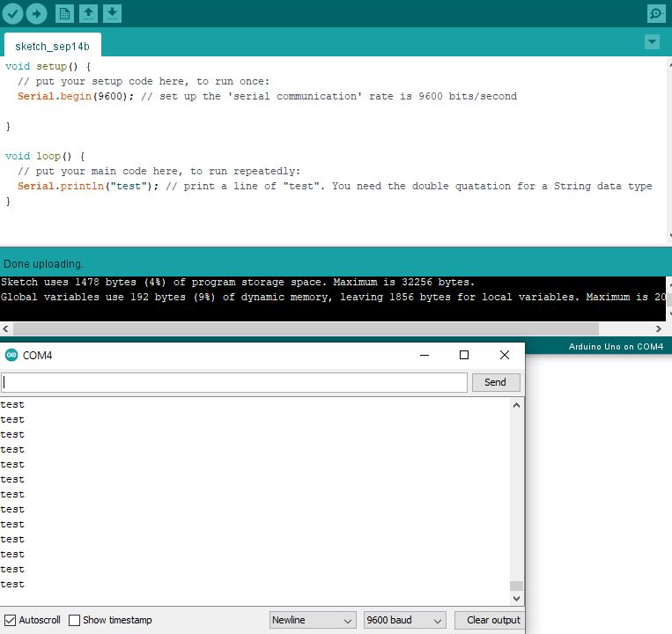Image resolution: width=672 pixels, height=634 pixels.
Task: Open the 9600 baud rate dropdown
Action: [x=404, y=620]
